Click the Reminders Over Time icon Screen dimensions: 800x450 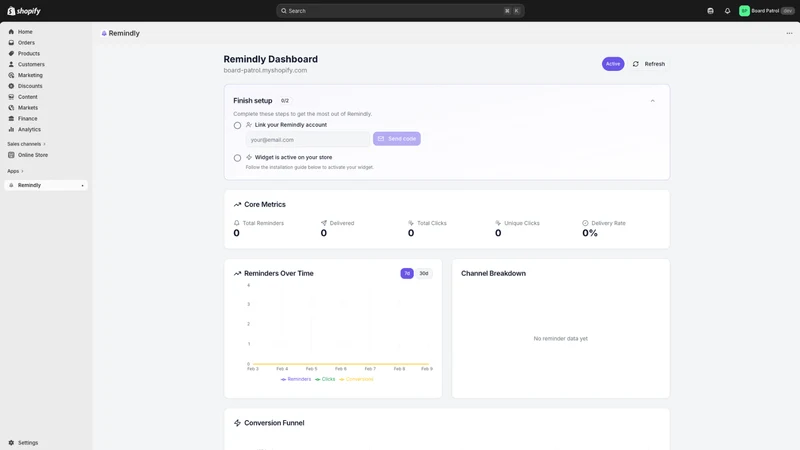(237, 273)
